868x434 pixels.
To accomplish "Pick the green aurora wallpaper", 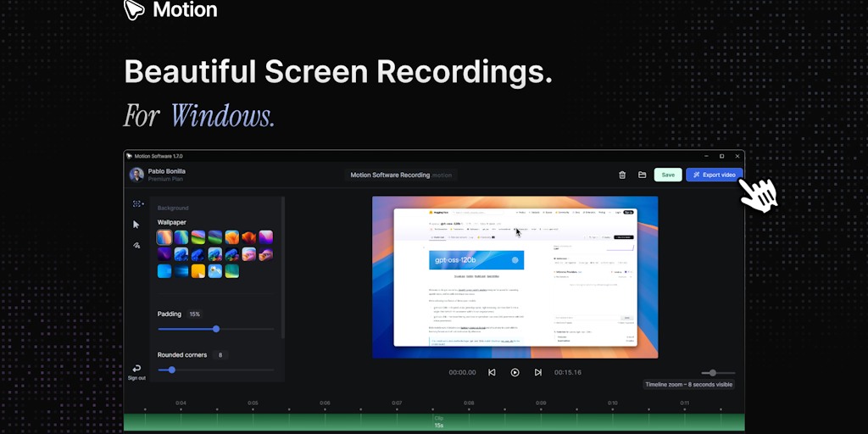I will click(x=232, y=271).
